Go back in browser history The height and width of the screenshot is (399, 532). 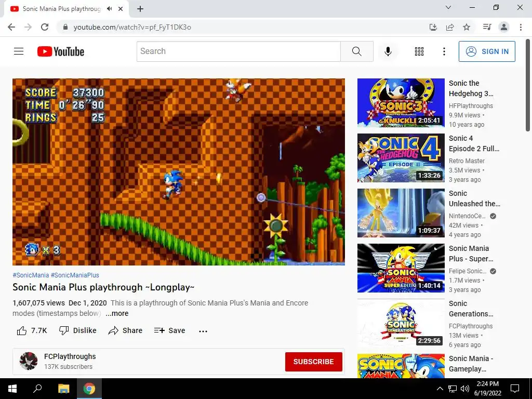(11, 27)
